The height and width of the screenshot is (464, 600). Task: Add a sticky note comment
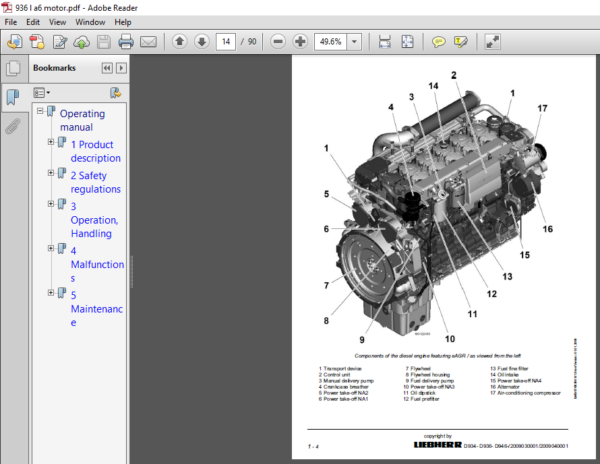[439, 41]
